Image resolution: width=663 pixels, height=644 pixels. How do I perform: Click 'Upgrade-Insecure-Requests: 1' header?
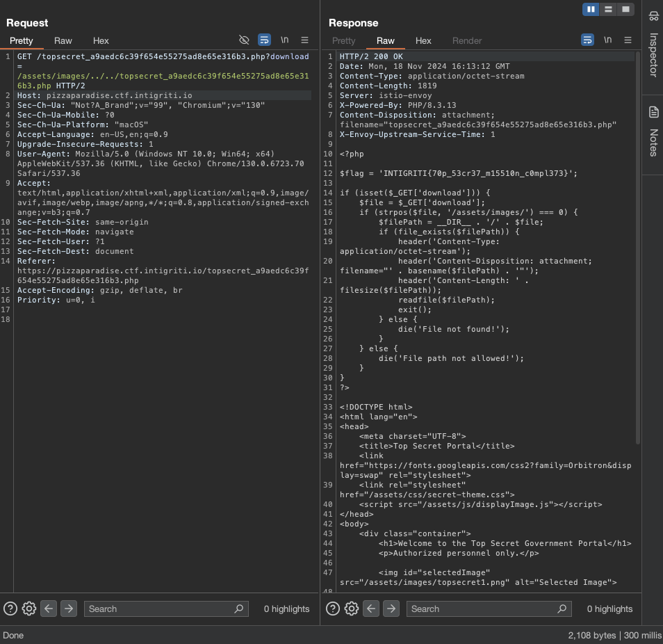pyautogui.click(x=85, y=144)
